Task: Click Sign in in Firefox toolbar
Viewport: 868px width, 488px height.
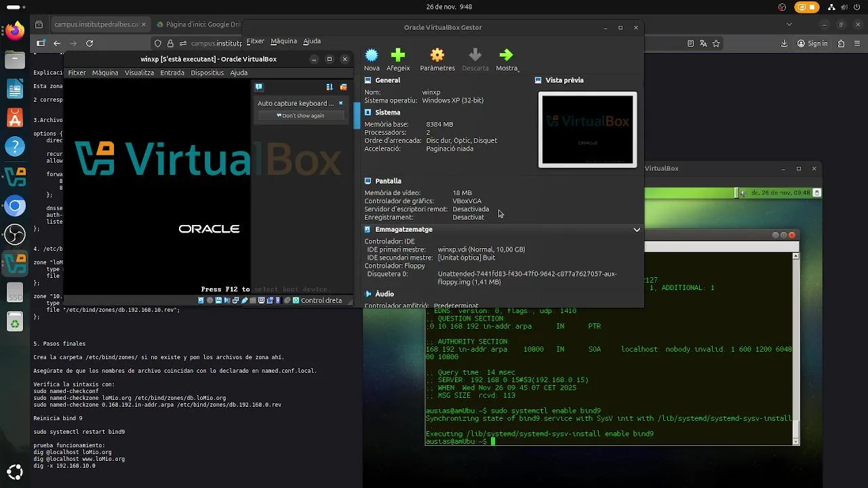Action: [x=812, y=43]
